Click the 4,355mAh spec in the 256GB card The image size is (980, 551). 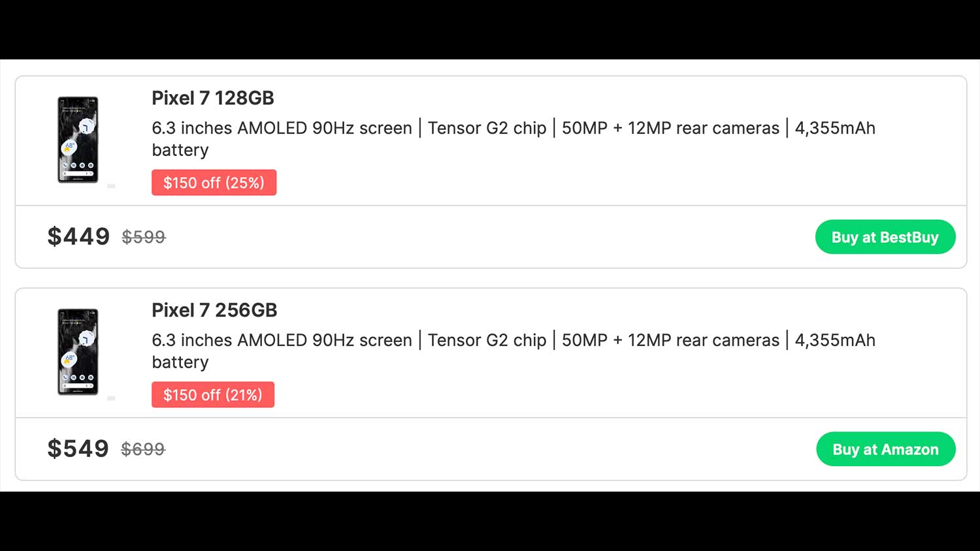[834, 340]
